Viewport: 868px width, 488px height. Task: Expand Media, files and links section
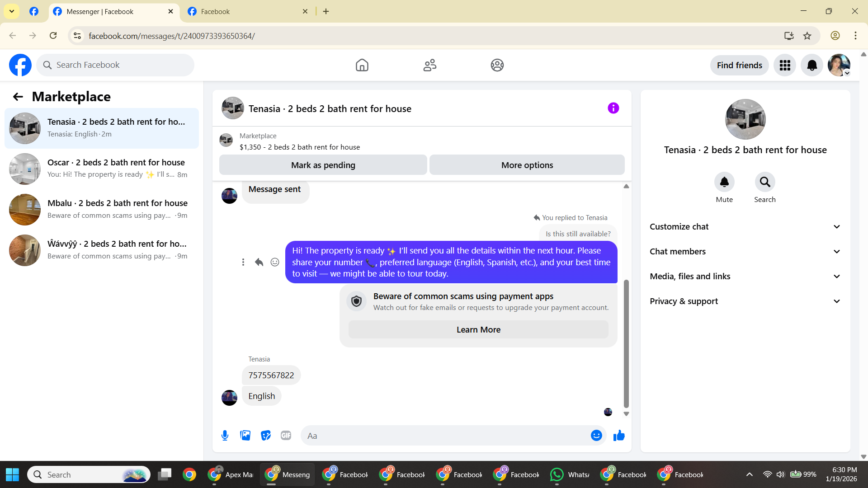[745, 277]
